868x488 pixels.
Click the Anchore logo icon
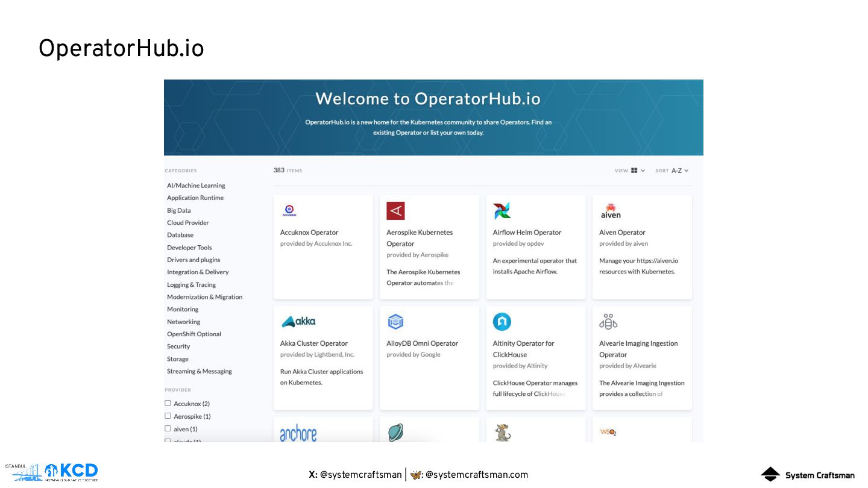point(298,433)
